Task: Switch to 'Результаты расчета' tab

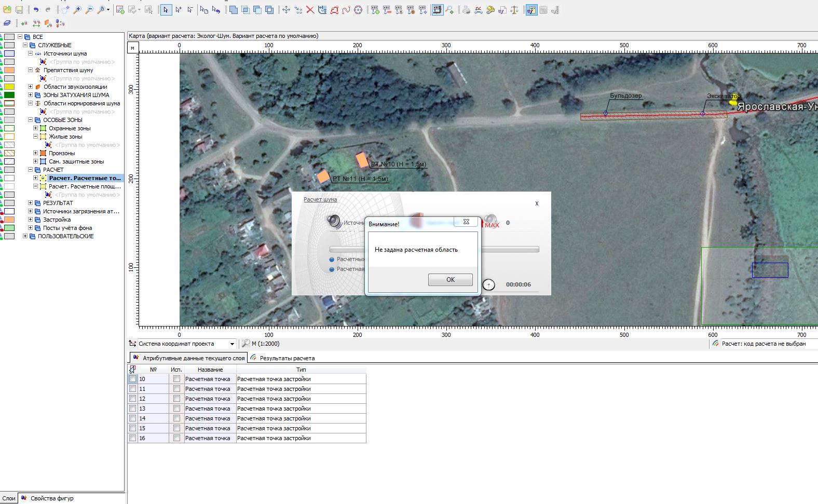Action: (287, 358)
